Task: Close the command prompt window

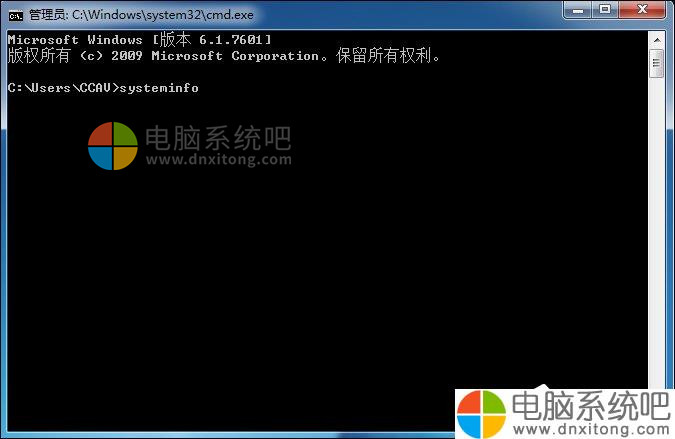Action: tap(642, 9)
